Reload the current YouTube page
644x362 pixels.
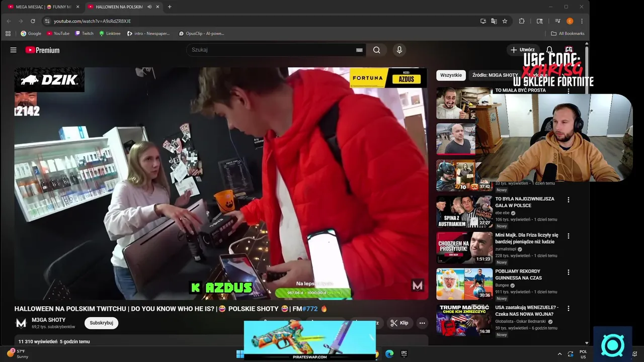(33, 21)
